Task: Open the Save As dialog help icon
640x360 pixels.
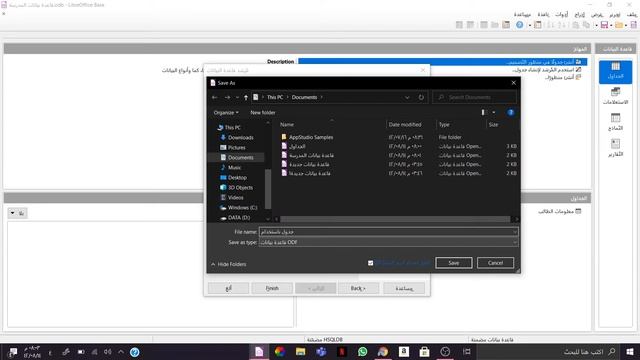Action: tap(511, 112)
